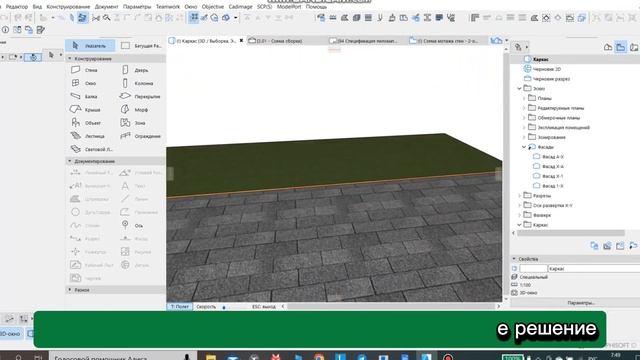Expand the Планы folder in Navigator
The width and height of the screenshot is (640, 360).
[x=524, y=98]
